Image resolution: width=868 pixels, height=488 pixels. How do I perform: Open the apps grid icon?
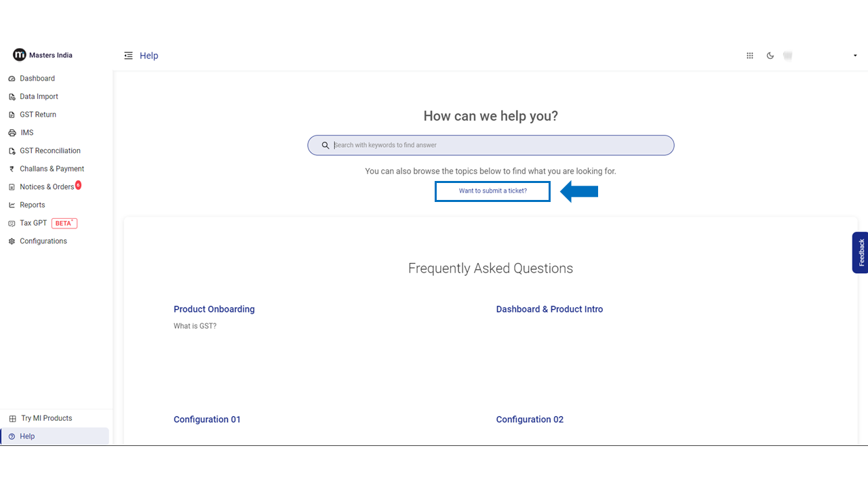tap(750, 56)
